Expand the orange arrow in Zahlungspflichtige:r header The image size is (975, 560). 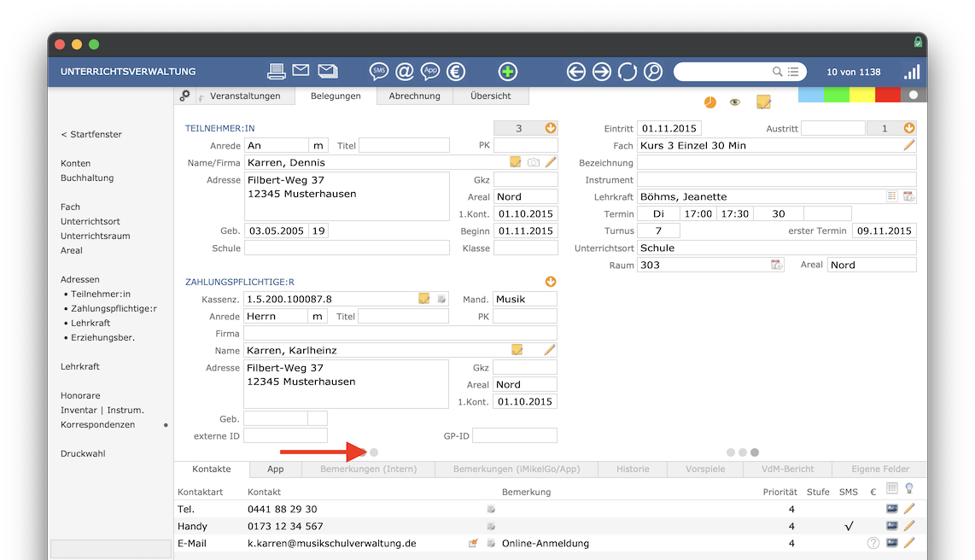551,282
